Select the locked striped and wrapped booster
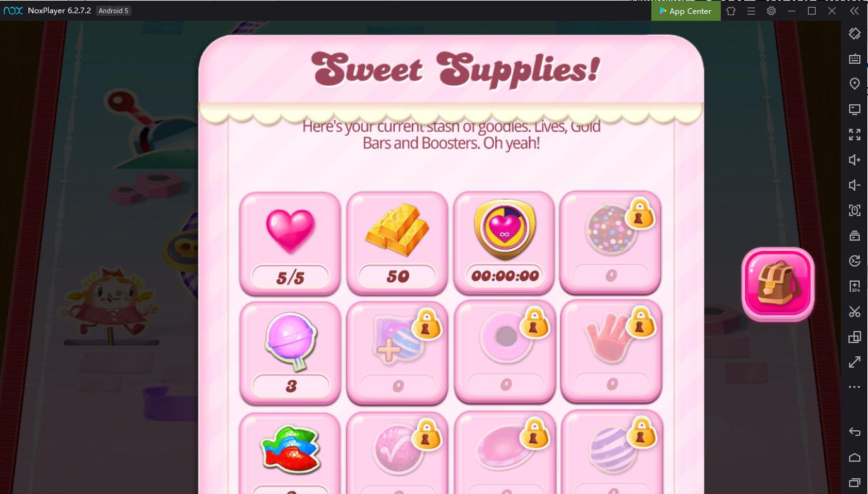This screenshot has height=494, width=868. coord(397,353)
